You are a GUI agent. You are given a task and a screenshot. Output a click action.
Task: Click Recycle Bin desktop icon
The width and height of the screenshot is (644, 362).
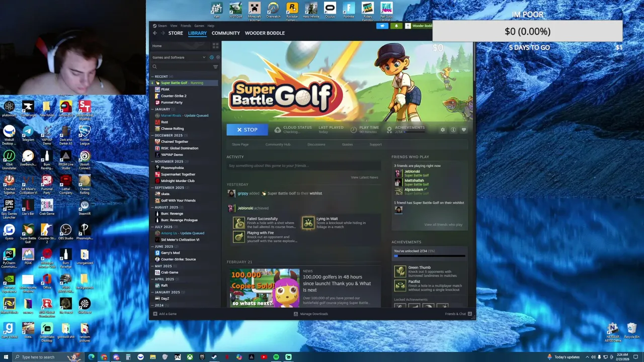631,331
